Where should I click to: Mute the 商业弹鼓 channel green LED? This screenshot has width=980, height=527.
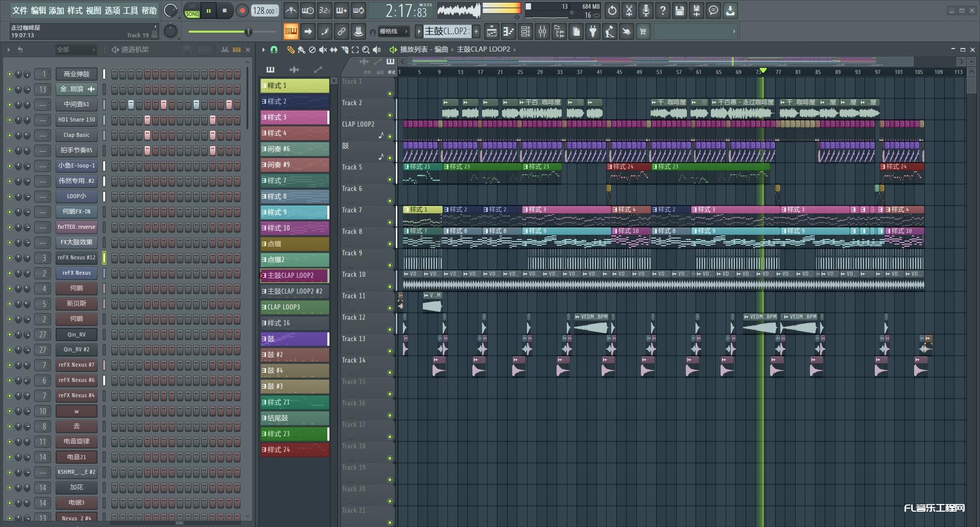9,74
